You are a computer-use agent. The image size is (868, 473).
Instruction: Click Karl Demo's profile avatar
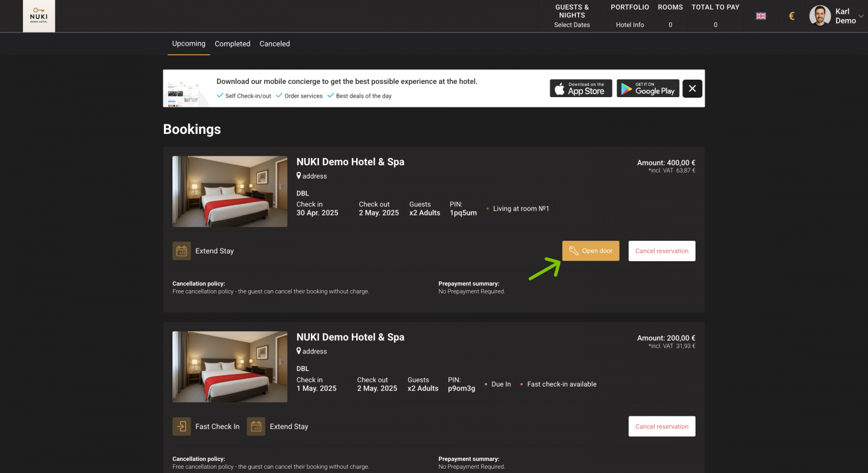pyautogui.click(x=820, y=16)
